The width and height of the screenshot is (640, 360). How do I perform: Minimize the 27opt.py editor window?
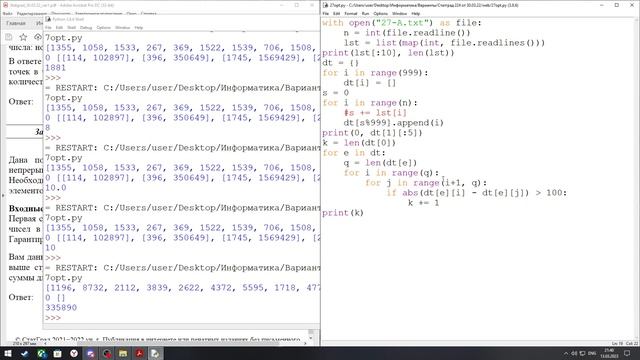tap(602, 5)
